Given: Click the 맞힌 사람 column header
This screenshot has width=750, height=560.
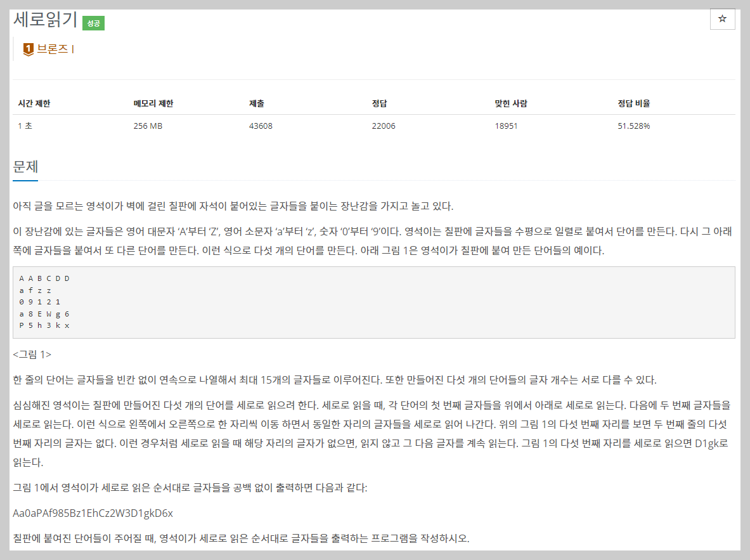Looking at the screenshot, I should tap(511, 103).
